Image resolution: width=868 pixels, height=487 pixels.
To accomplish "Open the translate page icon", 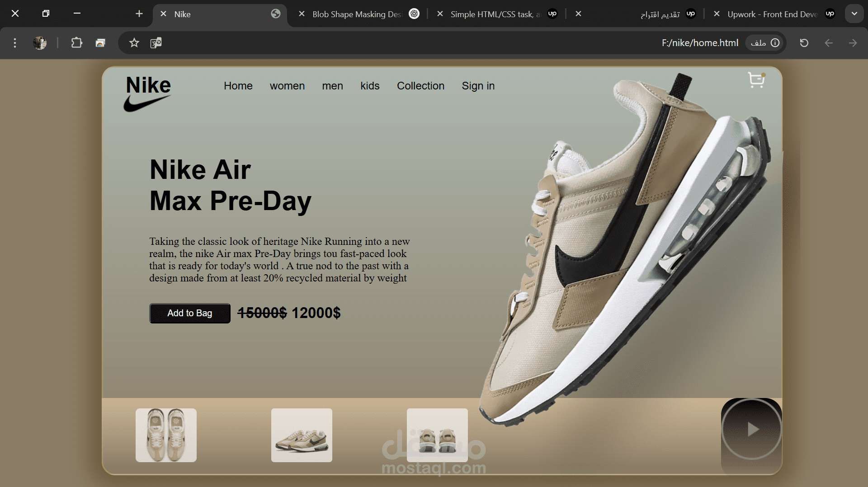I will pos(156,43).
